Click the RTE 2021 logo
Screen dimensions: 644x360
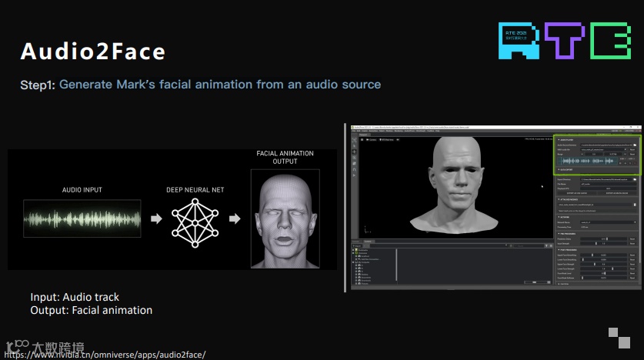pyautogui.click(x=564, y=41)
